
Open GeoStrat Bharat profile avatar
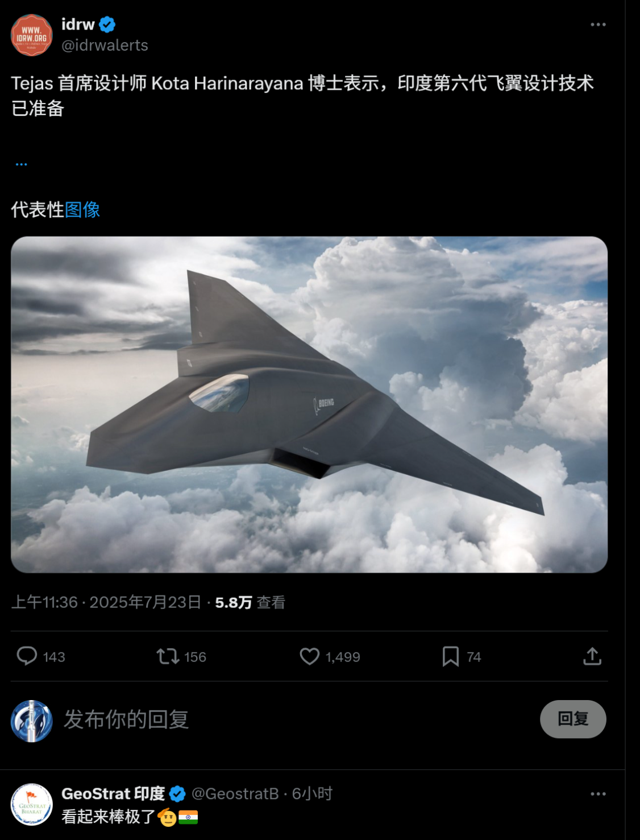pos(32,805)
